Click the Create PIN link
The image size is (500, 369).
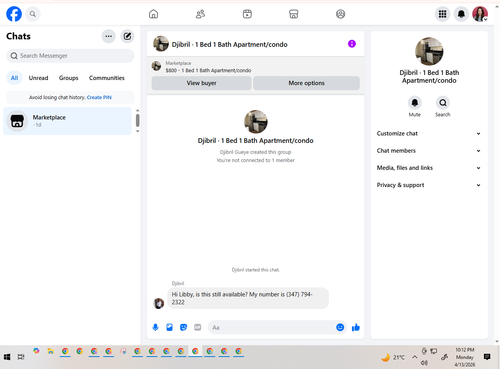click(99, 97)
